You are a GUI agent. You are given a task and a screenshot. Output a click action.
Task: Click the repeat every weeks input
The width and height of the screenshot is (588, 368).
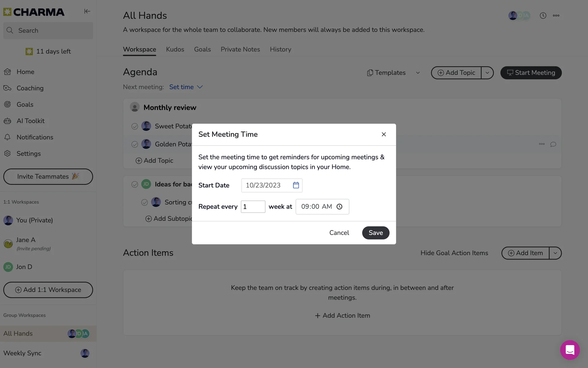tap(253, 207)
